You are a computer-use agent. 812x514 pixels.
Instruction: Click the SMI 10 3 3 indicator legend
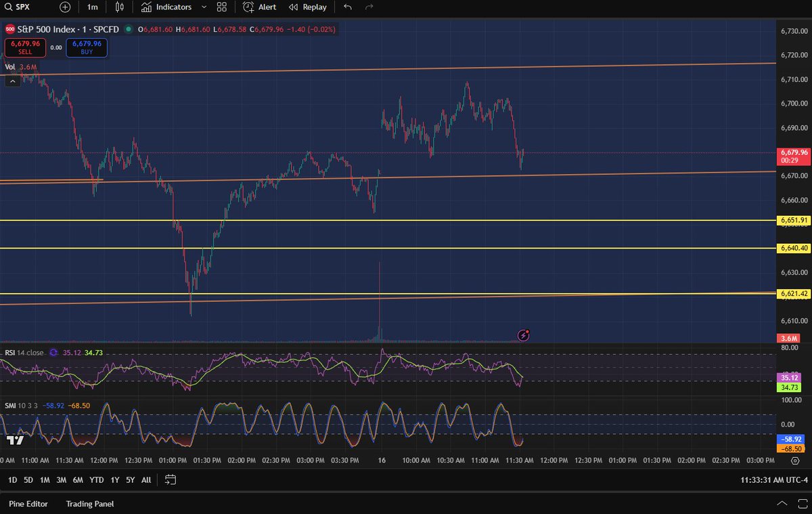pos(21,406)
